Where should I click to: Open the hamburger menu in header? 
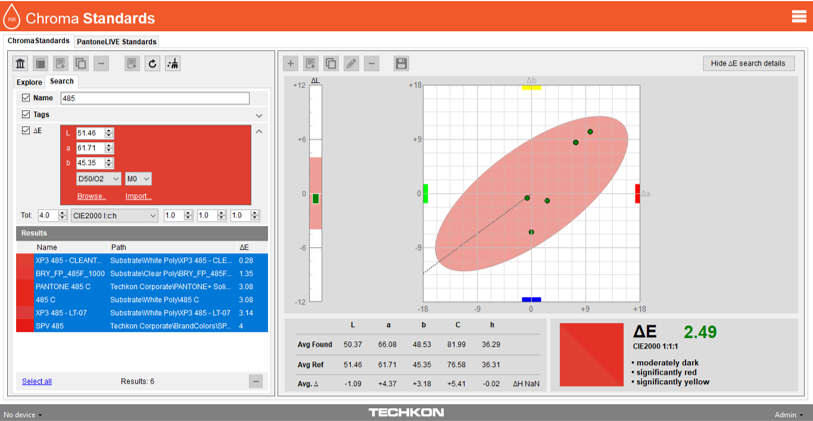(x=798, y=16)
